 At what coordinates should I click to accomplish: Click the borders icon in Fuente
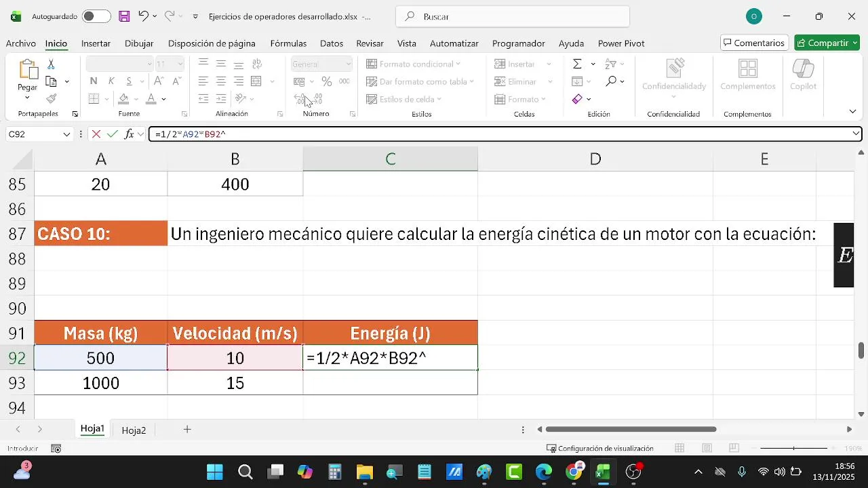tap(94, 99)
